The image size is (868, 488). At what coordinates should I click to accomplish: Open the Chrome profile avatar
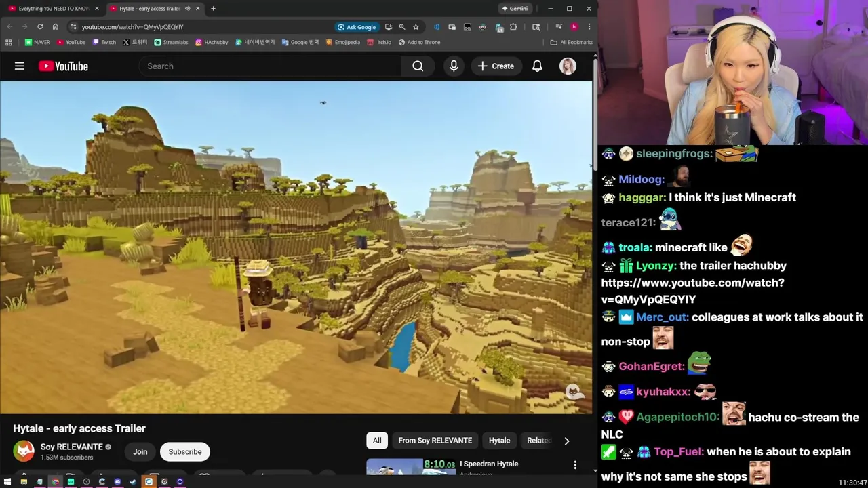click(x=574, y=27)
